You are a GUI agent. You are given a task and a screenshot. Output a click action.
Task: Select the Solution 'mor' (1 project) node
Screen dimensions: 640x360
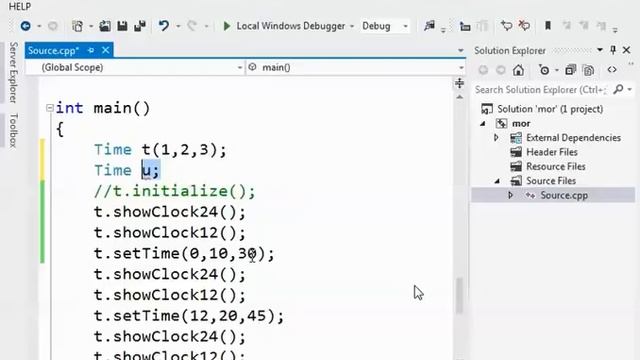pos(550,109)
